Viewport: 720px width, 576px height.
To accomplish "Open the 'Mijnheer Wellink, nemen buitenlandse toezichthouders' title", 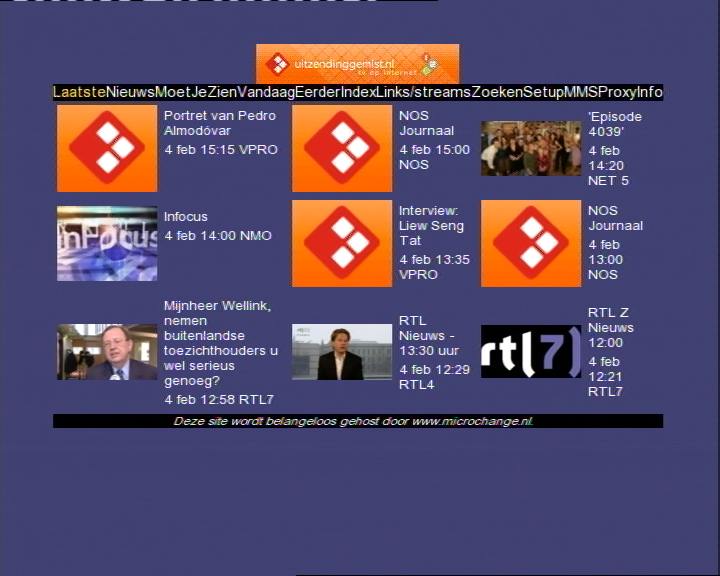I will pos(221,343).
